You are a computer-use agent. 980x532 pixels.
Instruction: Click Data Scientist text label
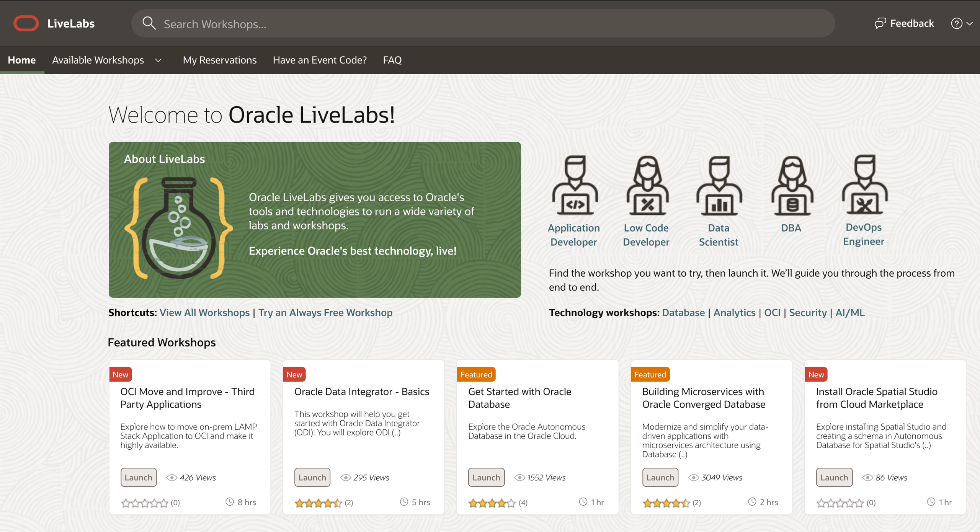click(719, 235)
